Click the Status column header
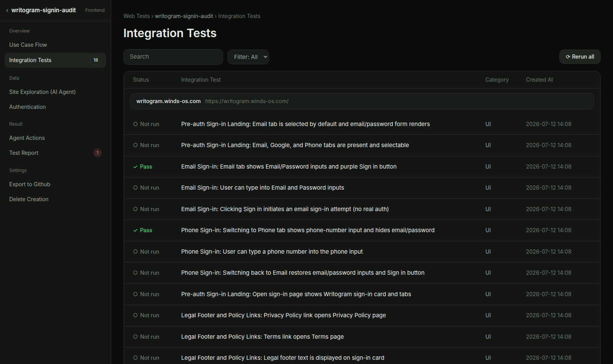 coord(141,80)
